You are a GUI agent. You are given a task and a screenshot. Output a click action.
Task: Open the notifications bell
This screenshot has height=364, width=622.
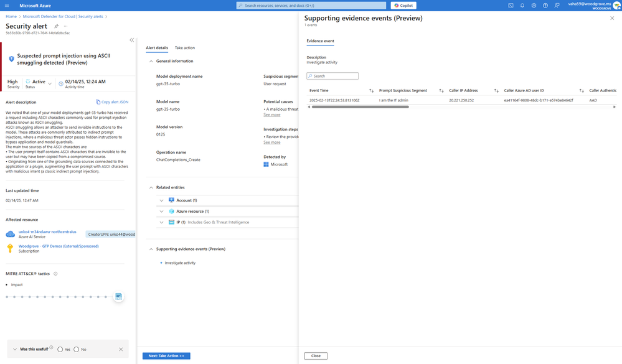522,6
